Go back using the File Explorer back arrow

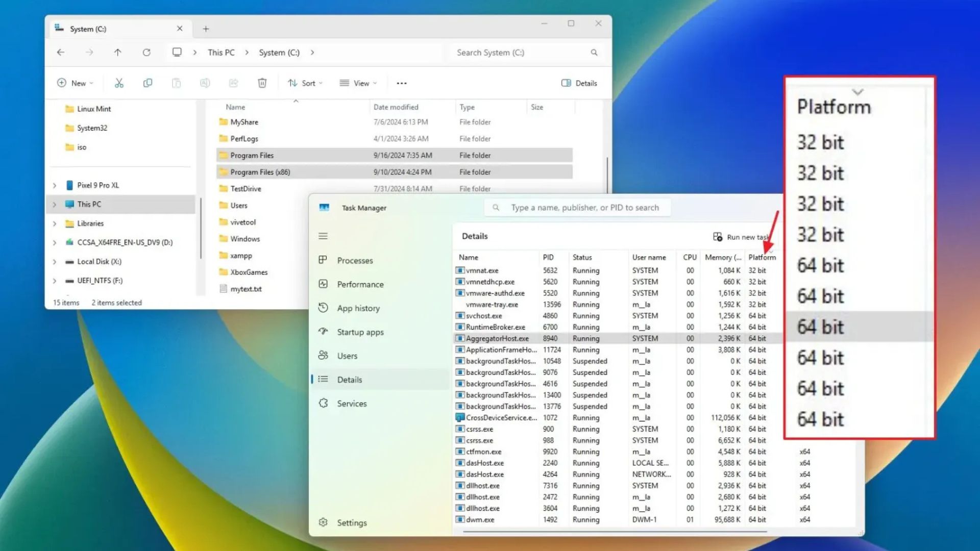click(x=61, y=52)
